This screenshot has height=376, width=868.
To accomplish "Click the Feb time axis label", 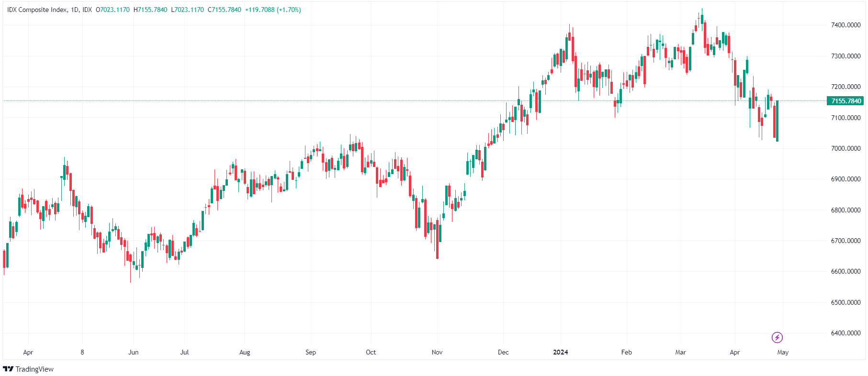I will (x=627, y=352).
